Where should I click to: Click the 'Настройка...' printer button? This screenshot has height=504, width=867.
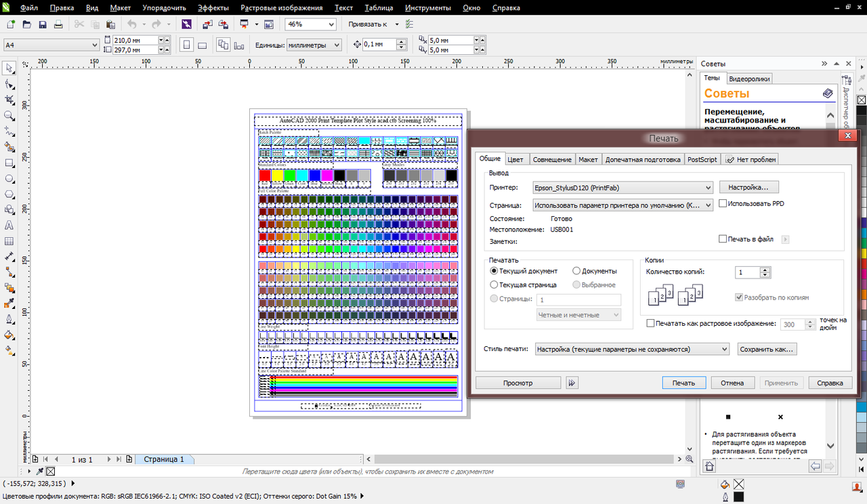point(748,187)
